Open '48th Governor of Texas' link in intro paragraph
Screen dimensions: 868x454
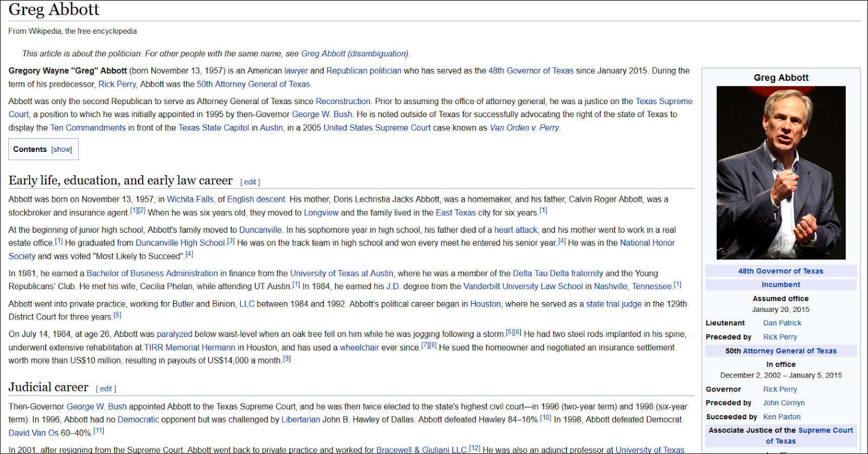point(531,71)
